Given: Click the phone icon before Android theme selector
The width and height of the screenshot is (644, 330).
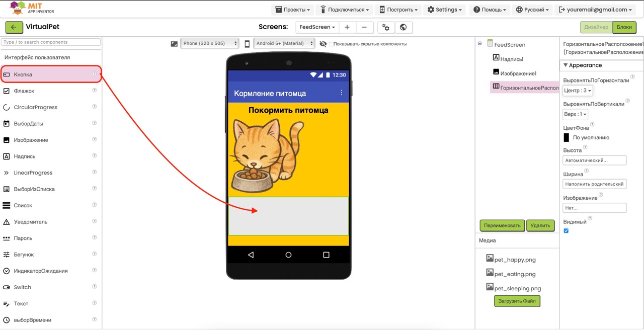Looking at the screenshot, I should 247,44.
